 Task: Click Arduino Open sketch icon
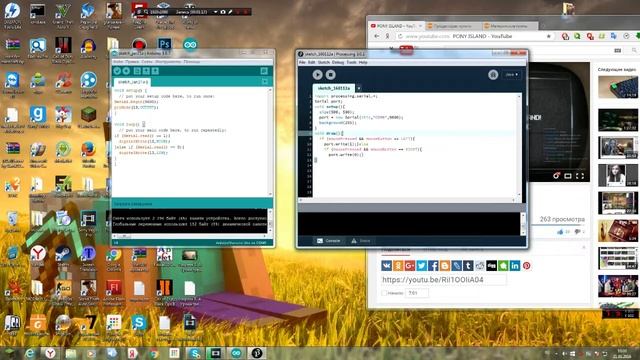146,71
